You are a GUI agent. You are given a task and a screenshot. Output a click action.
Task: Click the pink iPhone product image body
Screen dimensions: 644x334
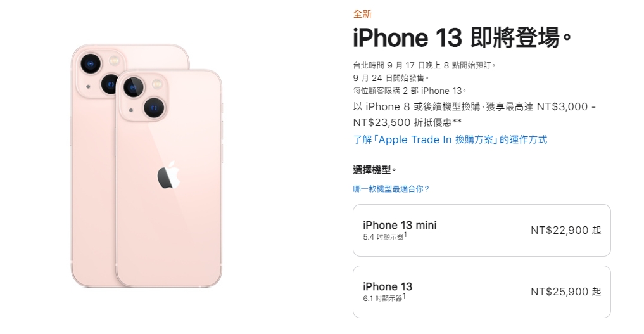click(x=147, y=165)
